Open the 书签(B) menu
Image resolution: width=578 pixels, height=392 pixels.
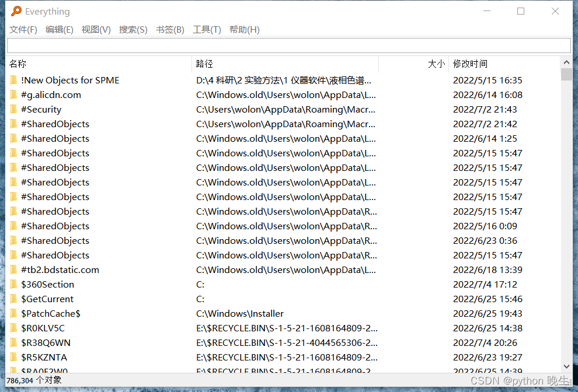(x=170, y=30)
